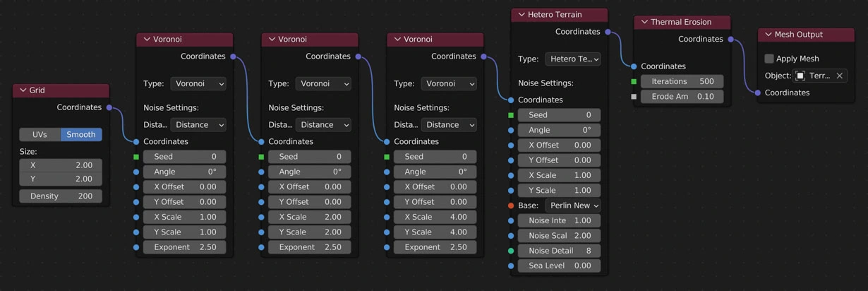Image resolution: width=868 pixels, height=291 pixels.
Task: Enable the Apply Mesh checkbox
Action: [x=769, y=59]
